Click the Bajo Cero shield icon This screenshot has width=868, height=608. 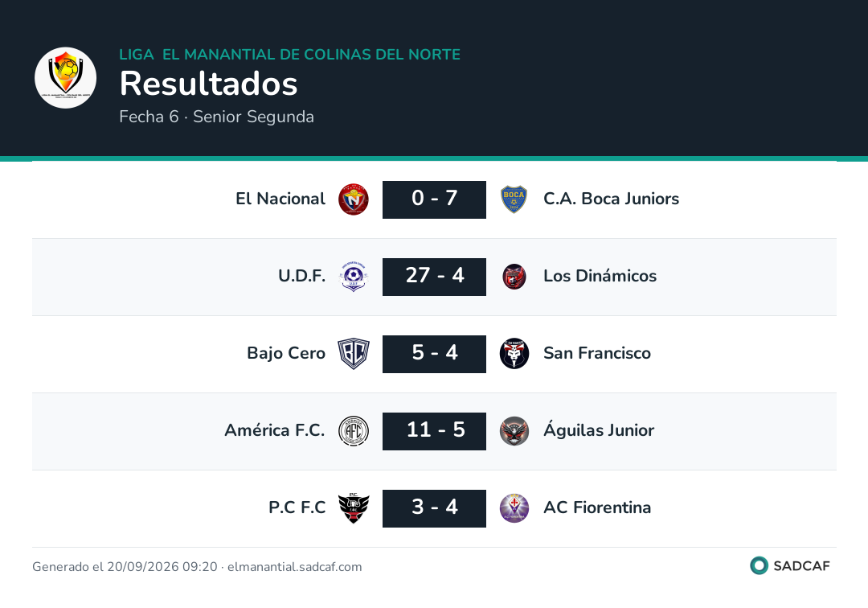point(354,353)
